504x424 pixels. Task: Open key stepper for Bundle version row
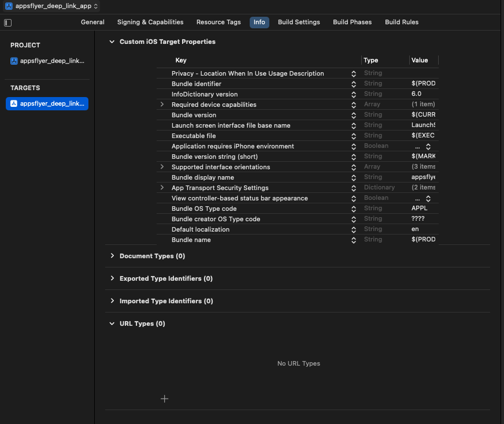click(354, 116)
